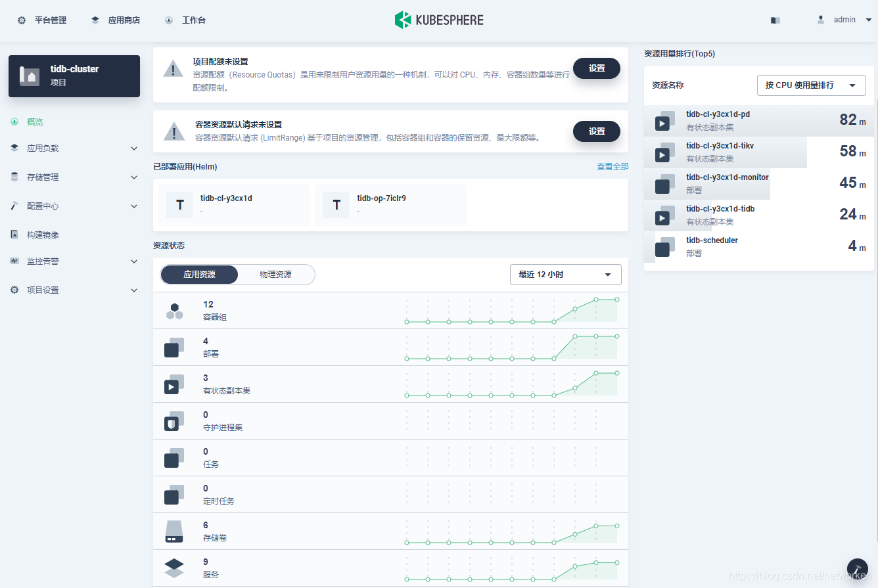
Task: Click the 构建镜像 sidebar icon
Action: (14, 235)
